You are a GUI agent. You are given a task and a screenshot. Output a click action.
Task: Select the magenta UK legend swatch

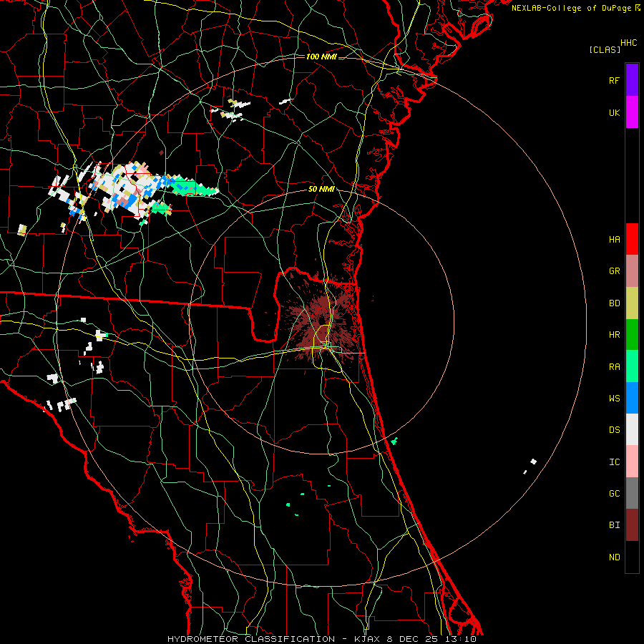632,112
